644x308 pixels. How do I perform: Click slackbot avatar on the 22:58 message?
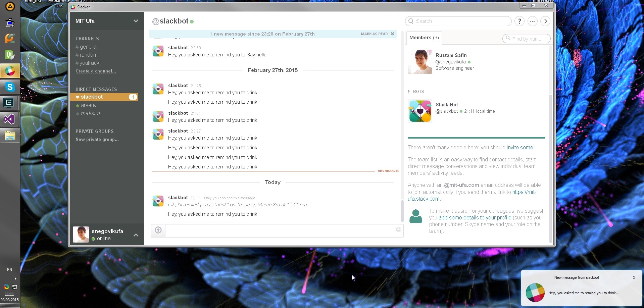point(158,51)
